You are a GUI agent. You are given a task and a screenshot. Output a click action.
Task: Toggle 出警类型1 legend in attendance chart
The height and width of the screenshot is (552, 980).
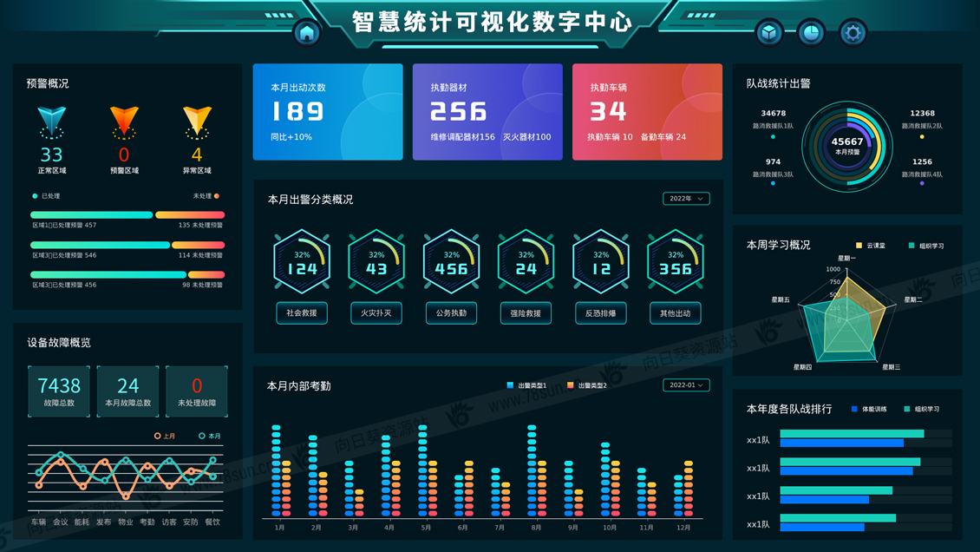pos(526,385)
